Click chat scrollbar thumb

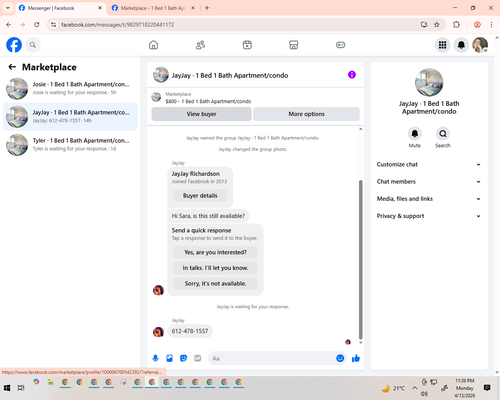point(360,259)
